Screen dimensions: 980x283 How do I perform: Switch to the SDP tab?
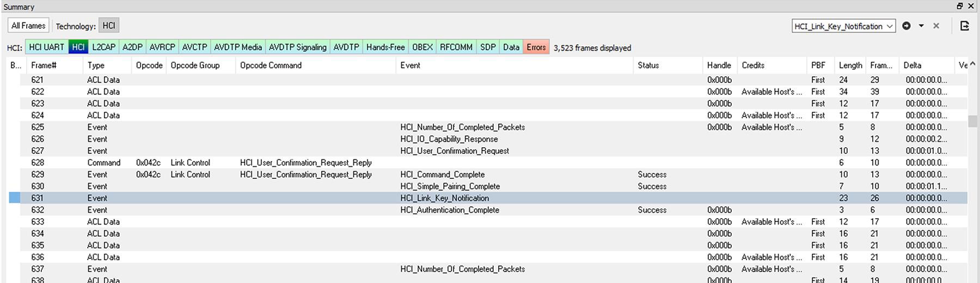pyautogui.click(x=488, y=47)
